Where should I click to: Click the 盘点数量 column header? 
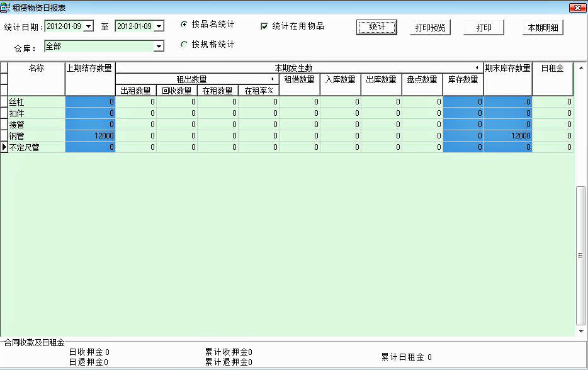coord(422,84)
